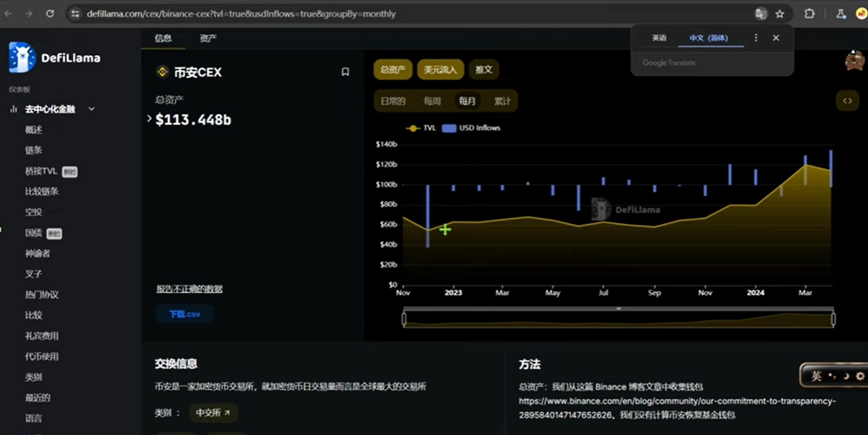Open the Binance transparency blog URL
Screen dimensions: 868x435
(677, 408)
